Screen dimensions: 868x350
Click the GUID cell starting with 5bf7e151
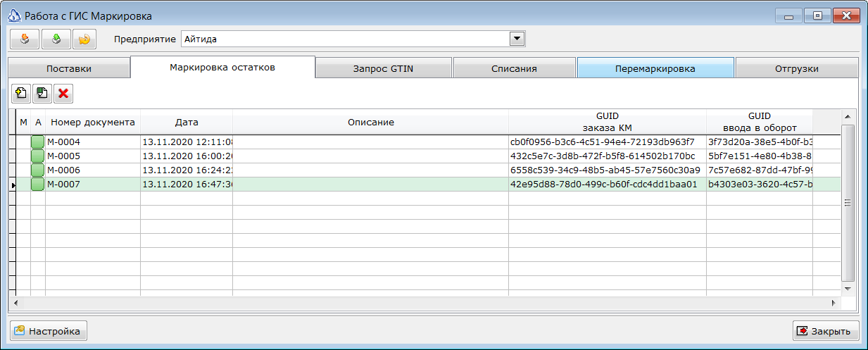click(x=760, y=156)
